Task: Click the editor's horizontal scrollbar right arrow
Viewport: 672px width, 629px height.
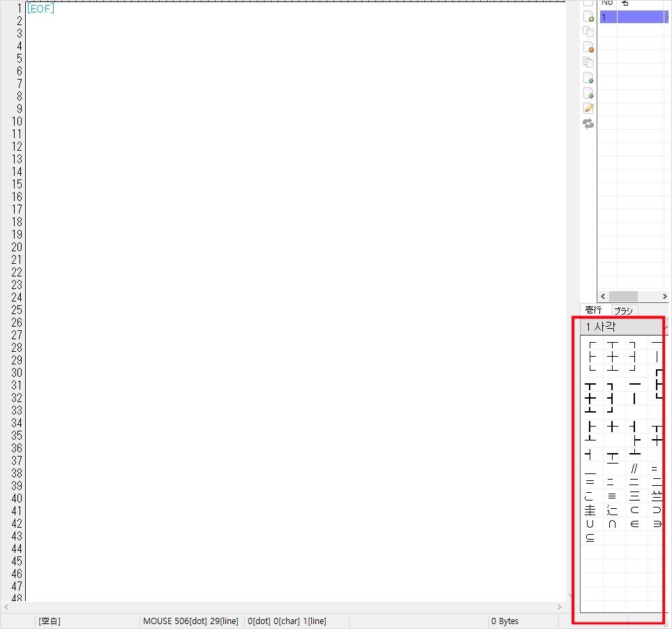Action: point(559,607)
